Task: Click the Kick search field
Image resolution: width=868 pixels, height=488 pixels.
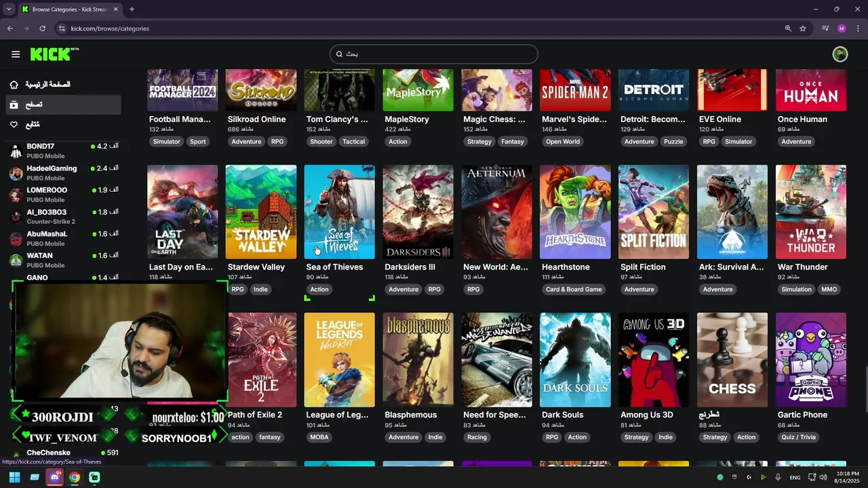Action: click(x=434, y=54)
